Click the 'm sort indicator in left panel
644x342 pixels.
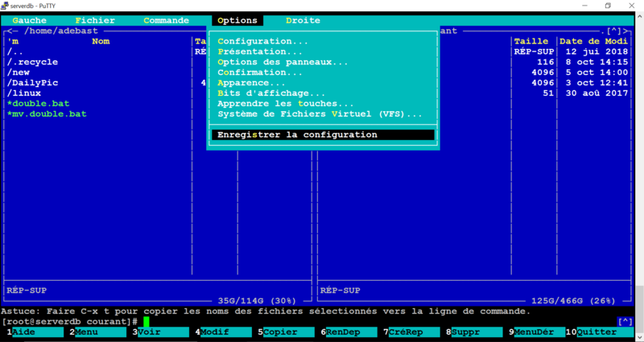[x=13, y=42]
